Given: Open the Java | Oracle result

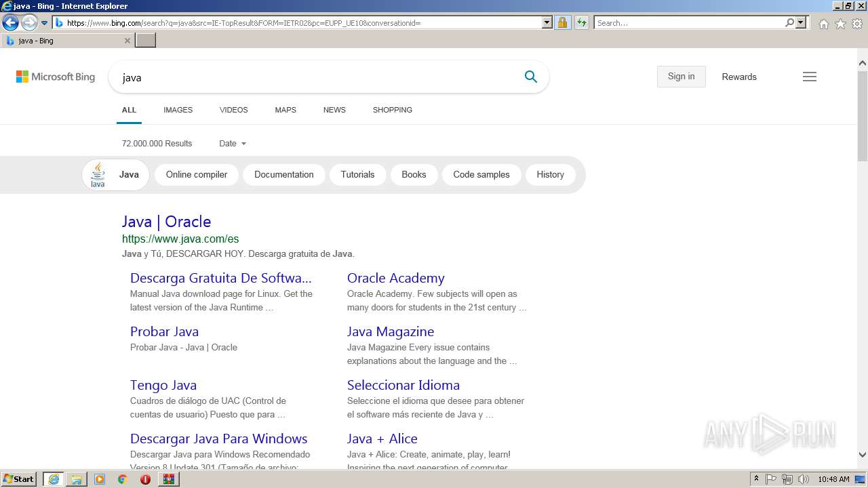Looking at the screenshot, I should pyautogui.click(x=166, y=222).
